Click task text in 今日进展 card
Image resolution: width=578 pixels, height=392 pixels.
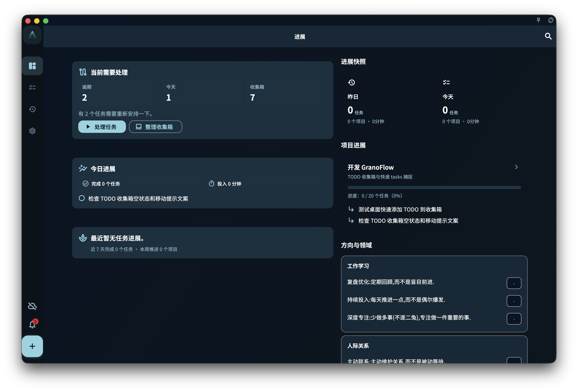click(x=138, y=199)
